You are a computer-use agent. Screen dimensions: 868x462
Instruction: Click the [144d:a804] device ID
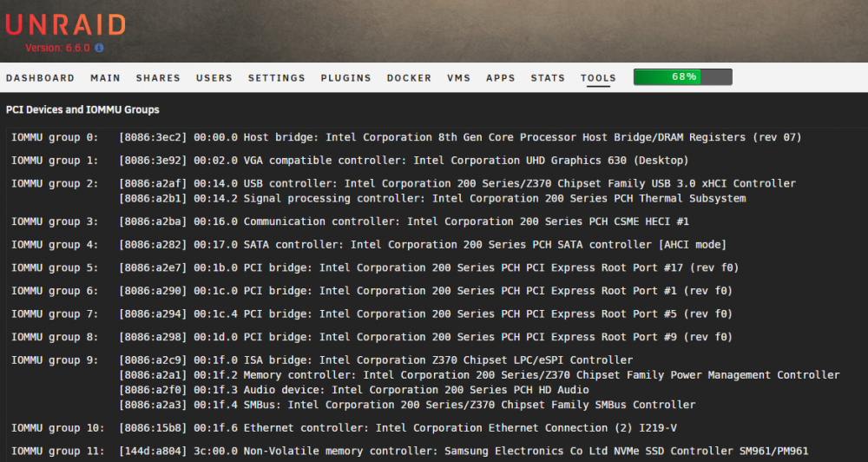pos(153,452)
